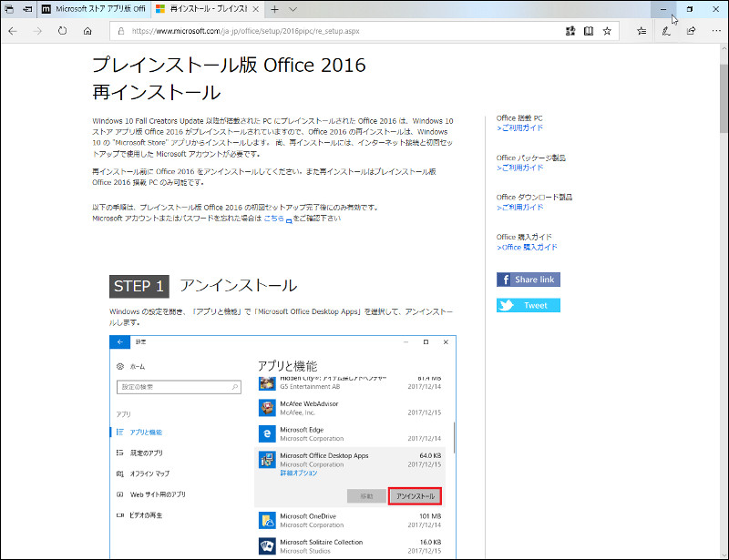
Task: Open Edge Settings and more menu
Action: (716, 31)
